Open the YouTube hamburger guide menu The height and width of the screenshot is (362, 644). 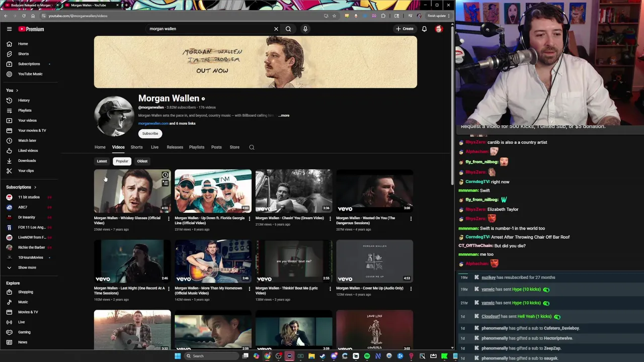(x=9, y=29)
